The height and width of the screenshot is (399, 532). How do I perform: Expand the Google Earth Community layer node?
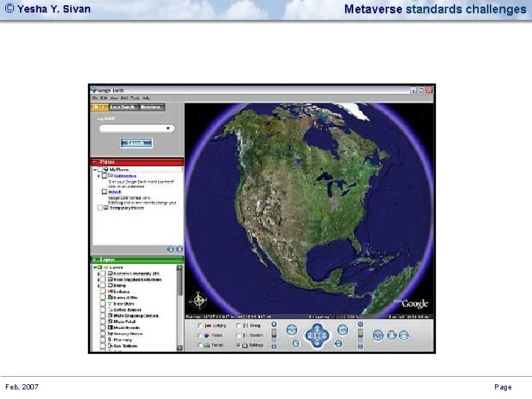click(98, 273)
